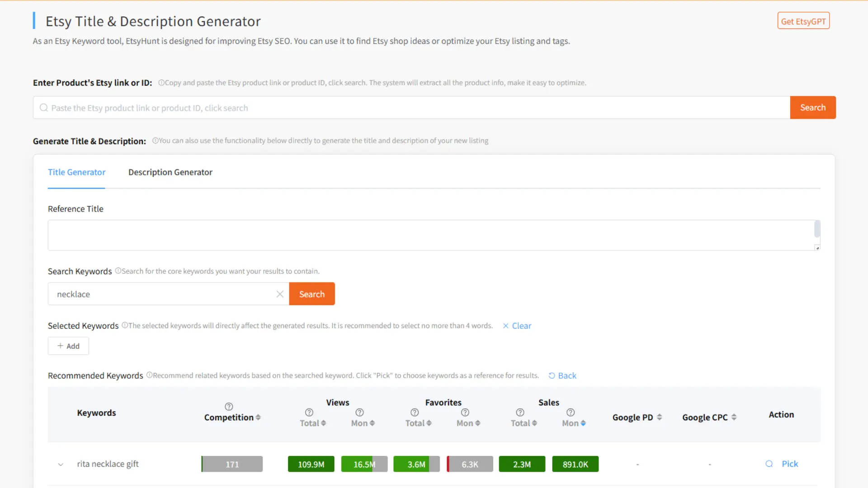
Task: Click the help icon above Favorites Mon column
Action: (465, 413)
